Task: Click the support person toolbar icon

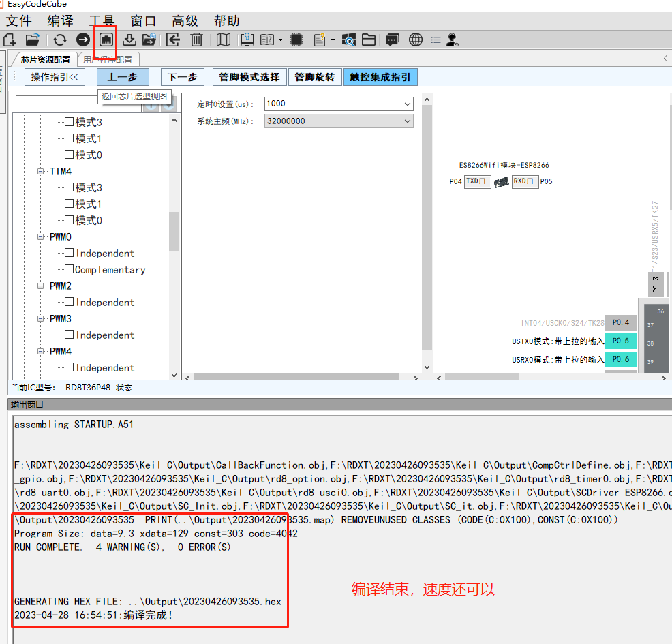Action: click(452, 40)
